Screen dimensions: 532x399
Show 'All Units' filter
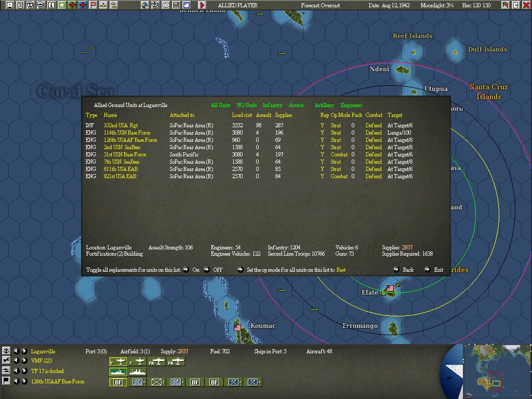coord(220,105)
